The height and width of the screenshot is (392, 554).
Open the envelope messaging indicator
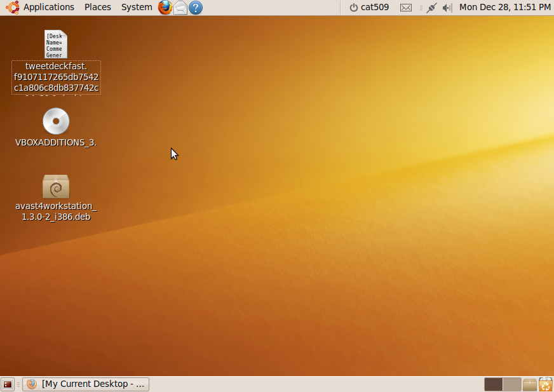pyautogui.click(x=406, y=8)
